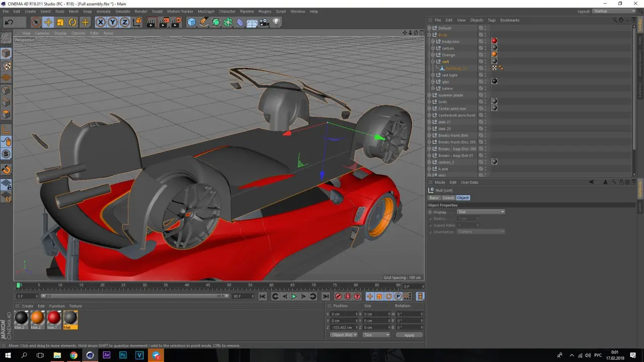Click Render View clapperboard icon
This screenshot has width=644, height=362.
click(151, 22)
